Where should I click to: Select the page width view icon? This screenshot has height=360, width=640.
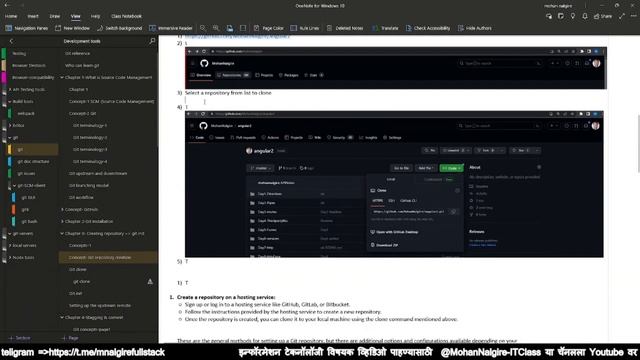(x=243, y=28)
